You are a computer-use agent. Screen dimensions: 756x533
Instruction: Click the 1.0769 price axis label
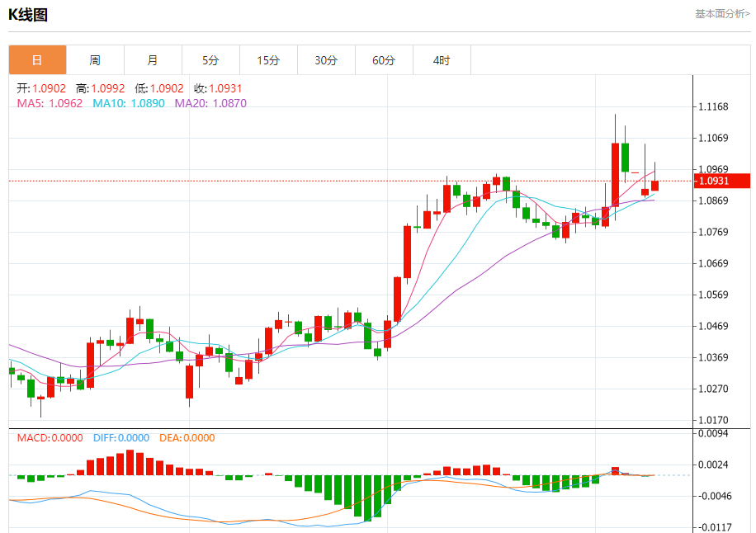coord(714,233)
